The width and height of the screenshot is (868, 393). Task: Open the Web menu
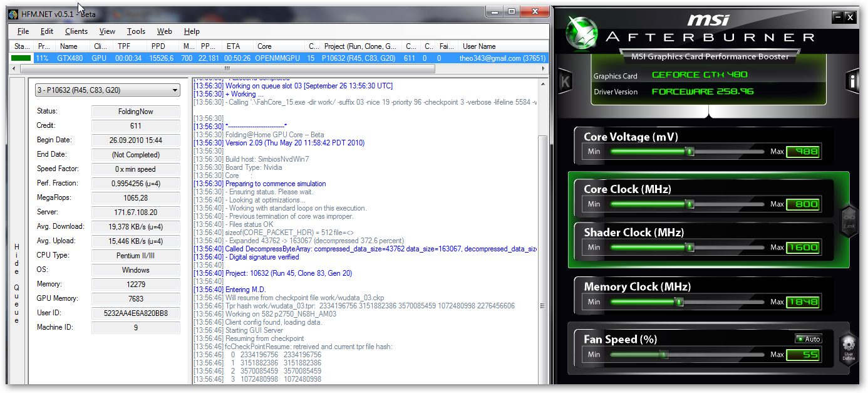[x=165, y=31]
